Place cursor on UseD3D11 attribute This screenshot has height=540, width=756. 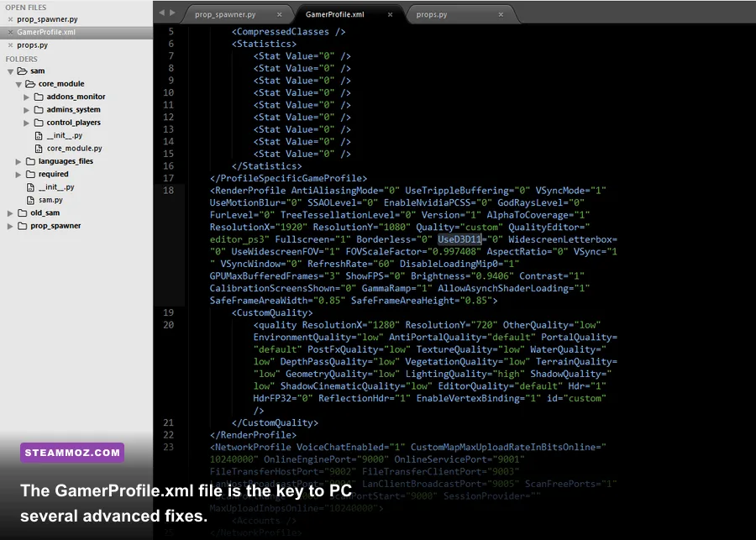(x=459, y=239)
